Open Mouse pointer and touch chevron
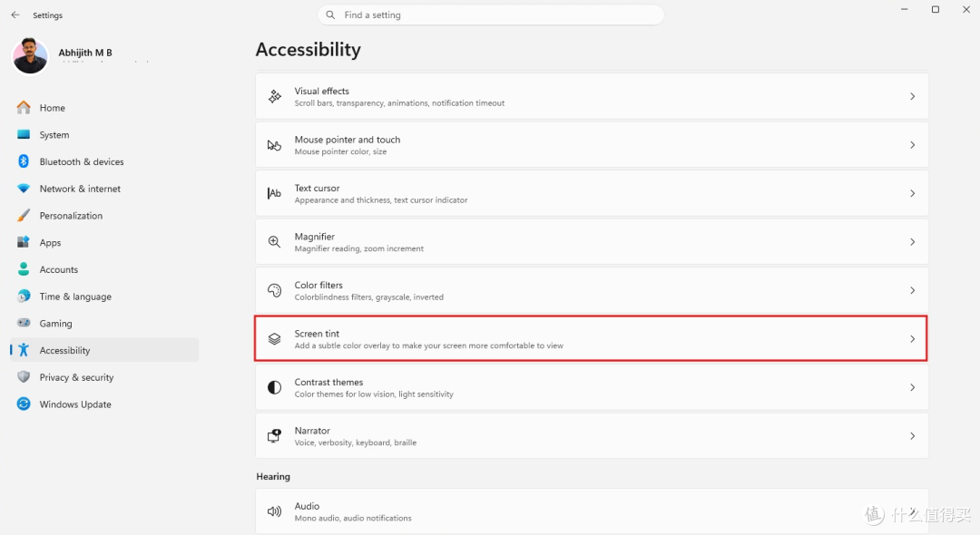 913,145
